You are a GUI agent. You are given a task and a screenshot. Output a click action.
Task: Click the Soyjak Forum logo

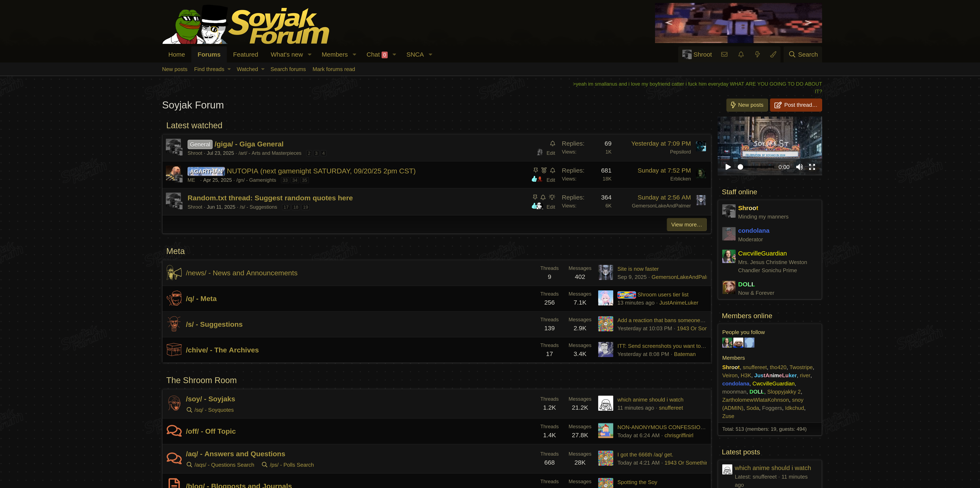point(246,25)
